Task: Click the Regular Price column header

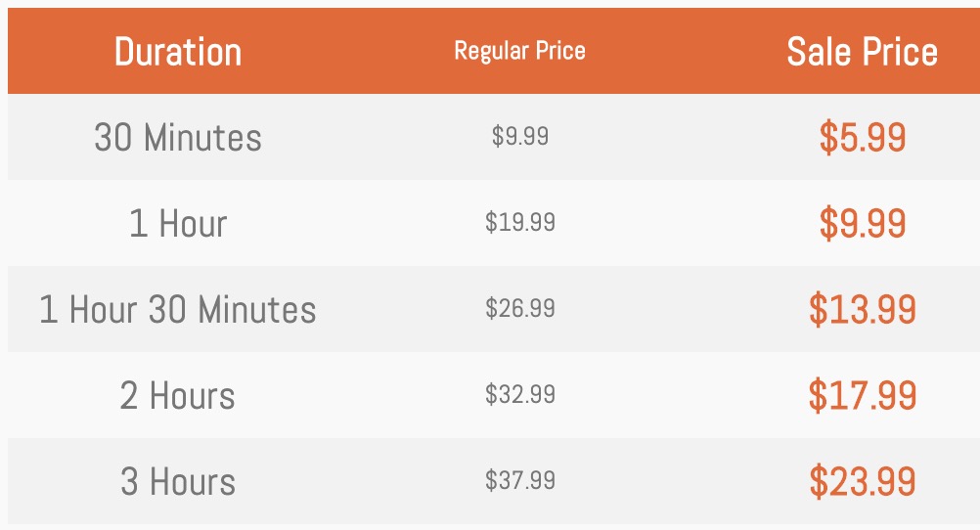Action: (519, 51)
